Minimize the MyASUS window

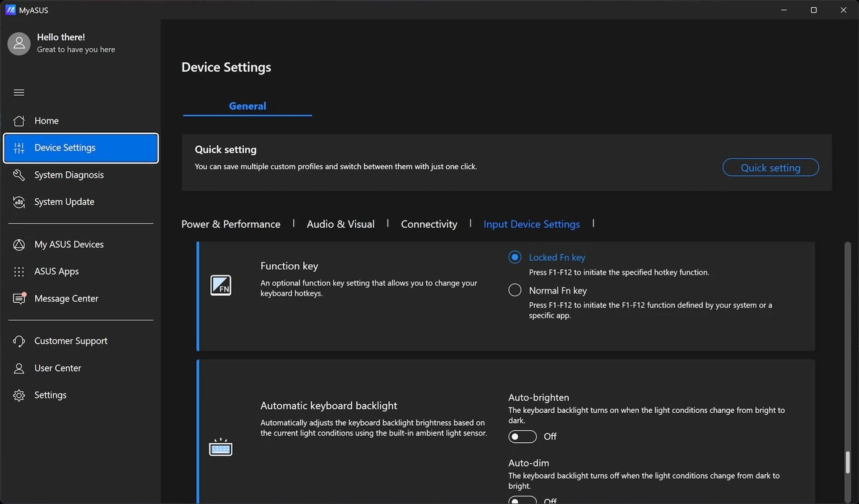(783, 10)
